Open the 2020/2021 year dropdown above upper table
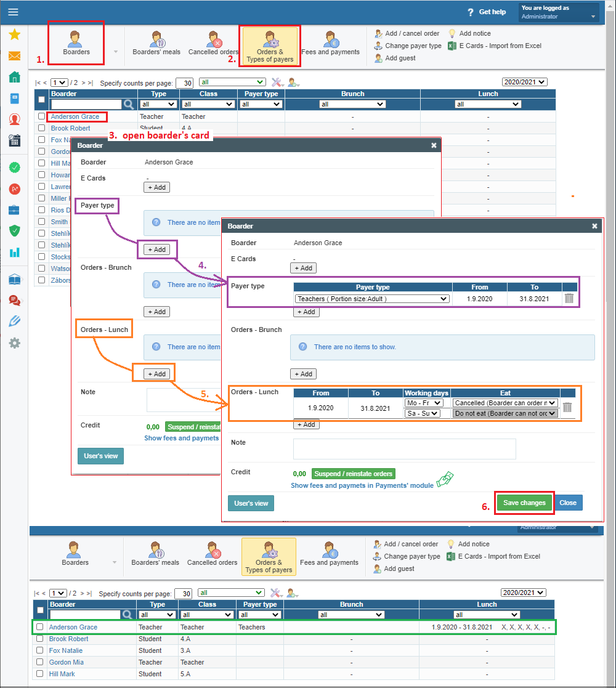The width and height of the screenshot is (616, 688). (x=525, y=82)
